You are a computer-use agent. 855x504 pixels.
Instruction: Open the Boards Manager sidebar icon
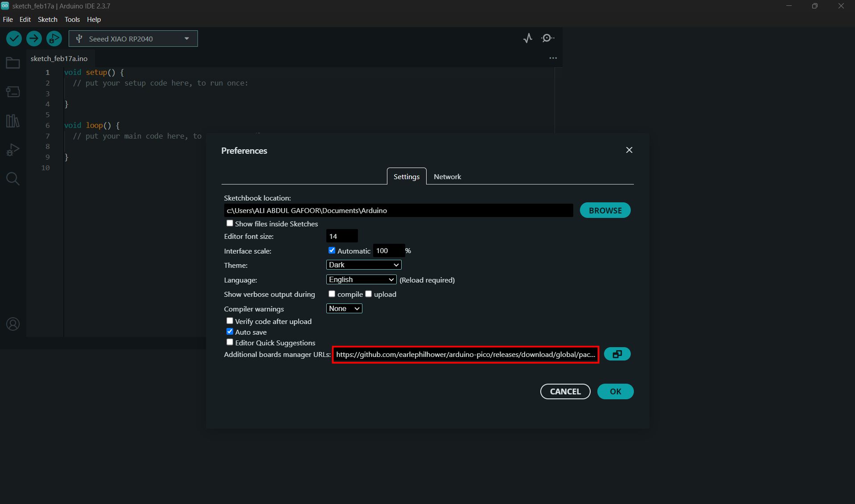point(13,92)
